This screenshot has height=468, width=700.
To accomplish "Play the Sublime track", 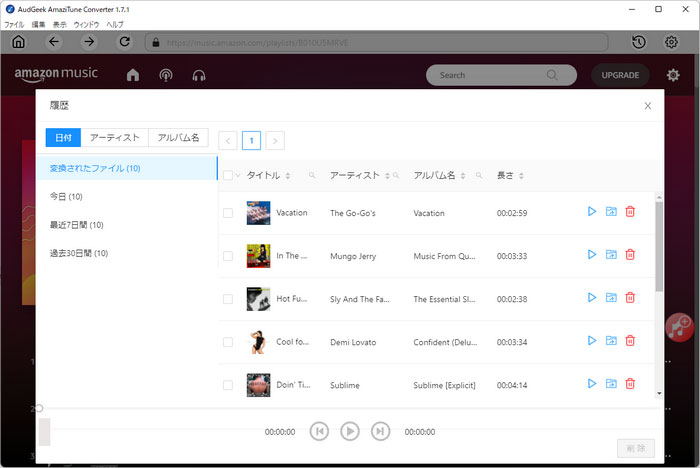I will tap(592, 384).
